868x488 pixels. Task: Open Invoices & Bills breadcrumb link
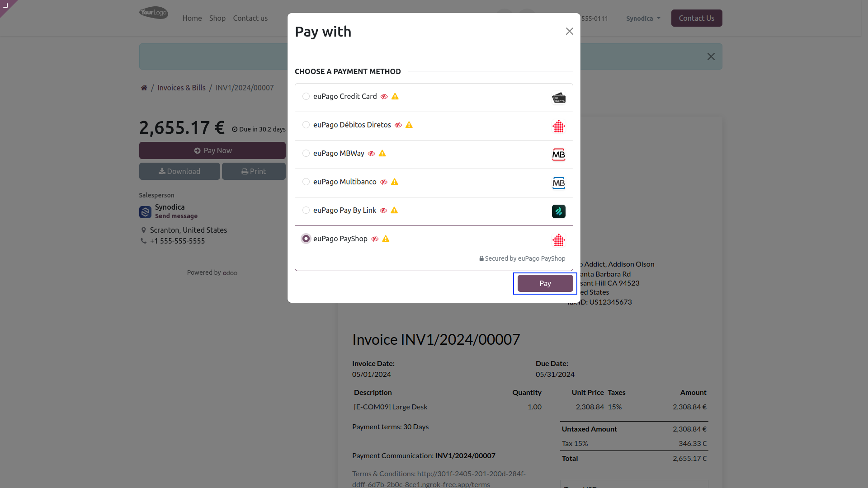pyautogui.click(x=181, y=88)
